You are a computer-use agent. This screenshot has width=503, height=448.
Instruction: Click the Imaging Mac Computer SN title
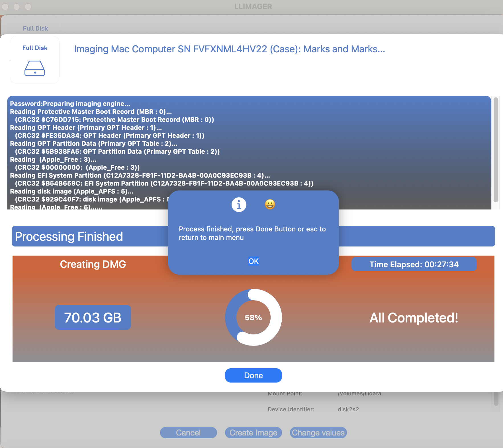(229, 49)
